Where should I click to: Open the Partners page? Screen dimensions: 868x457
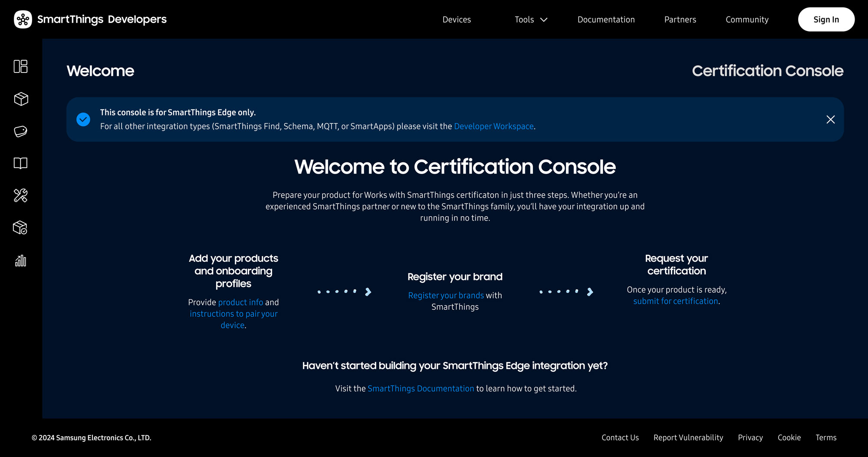coord(680,20)
